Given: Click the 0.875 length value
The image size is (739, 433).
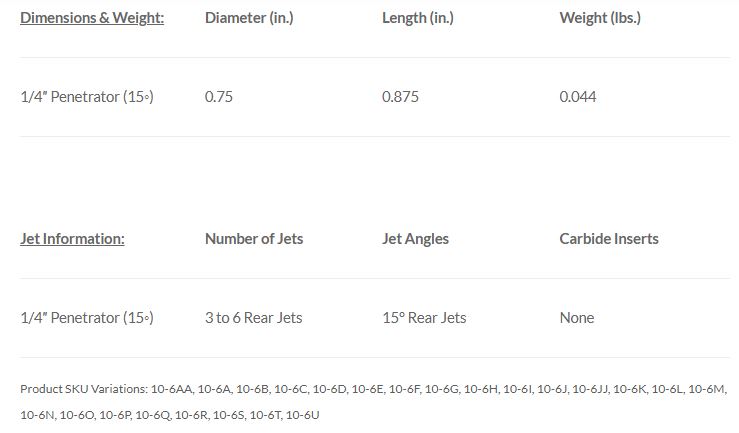Looking at the screenshot, I should tap(400, 97).
